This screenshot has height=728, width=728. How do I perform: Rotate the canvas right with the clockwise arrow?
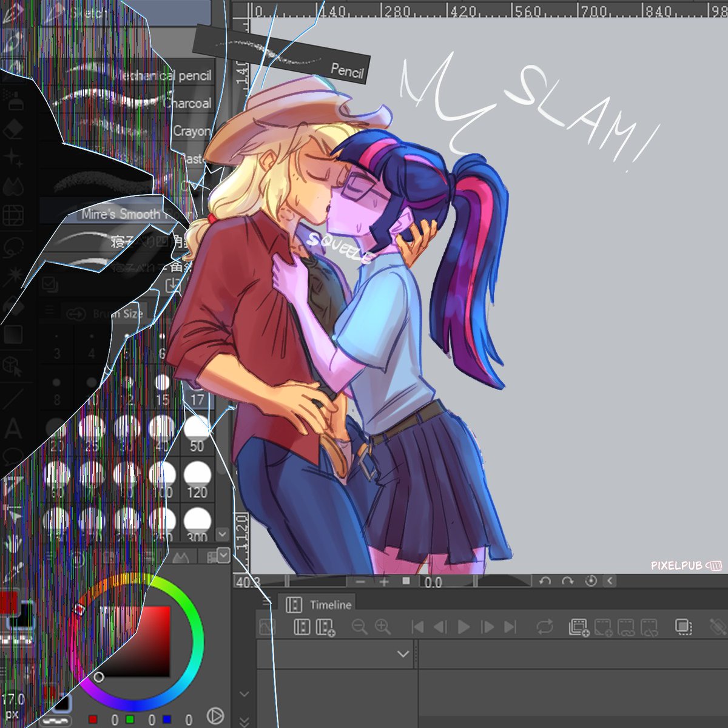[x=568, y=581]
